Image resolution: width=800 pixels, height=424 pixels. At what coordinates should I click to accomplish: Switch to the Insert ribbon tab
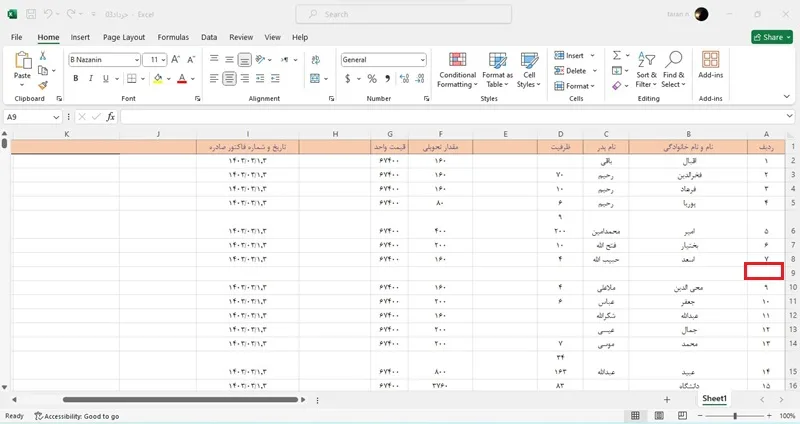(80, 37)
